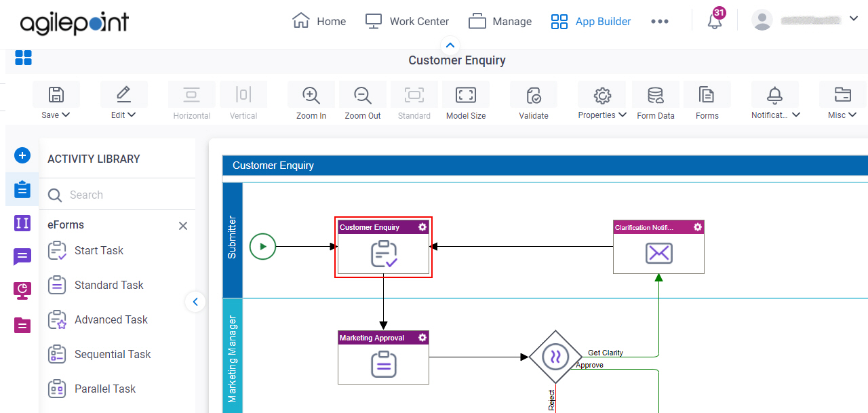Viewport: 868px width, 413px height.
Task: Select Standard Task activity
Action: pyautogui.click(x=96, y=285)
